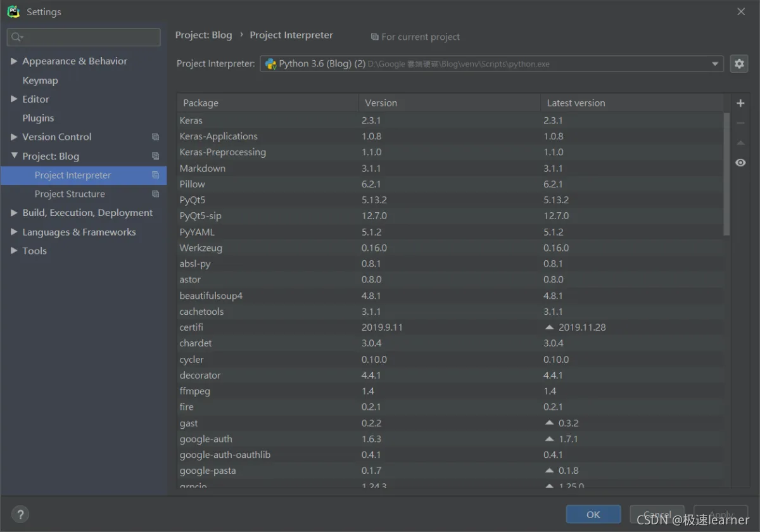Click upgrade arrow next to gast 0.3.2
The height and width of the screenshot is (532, 760).
click(549, 423)
